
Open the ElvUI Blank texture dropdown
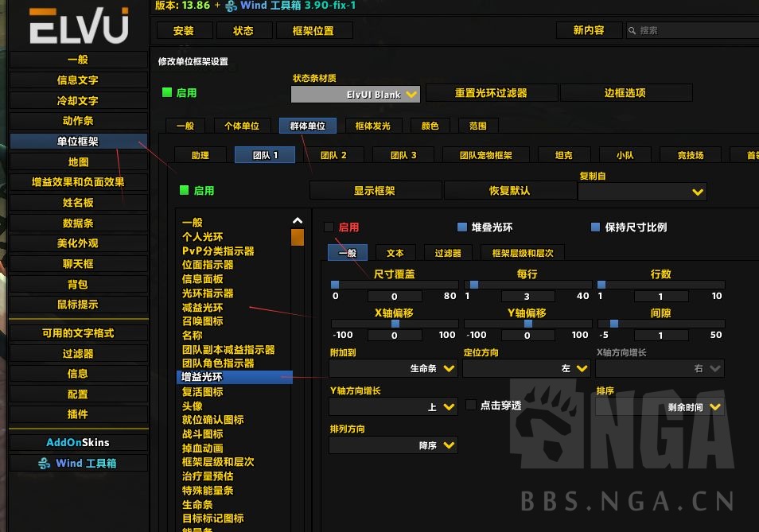[355, 93]
